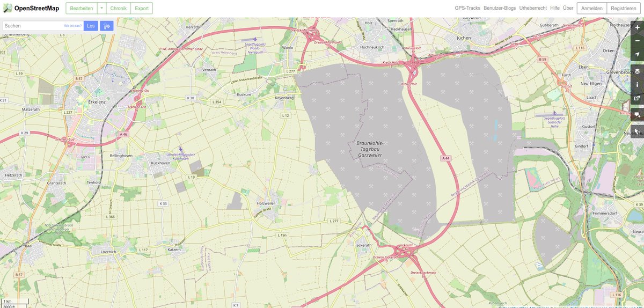644x308 pixels.
Task: Click the 'Wo ist das?' link
Action: (x=73, y=26)
